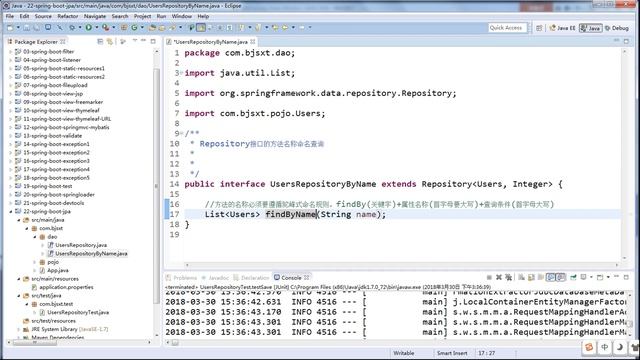Expand the JRE System Library node

pyautogui.click(x=19, y=329)
